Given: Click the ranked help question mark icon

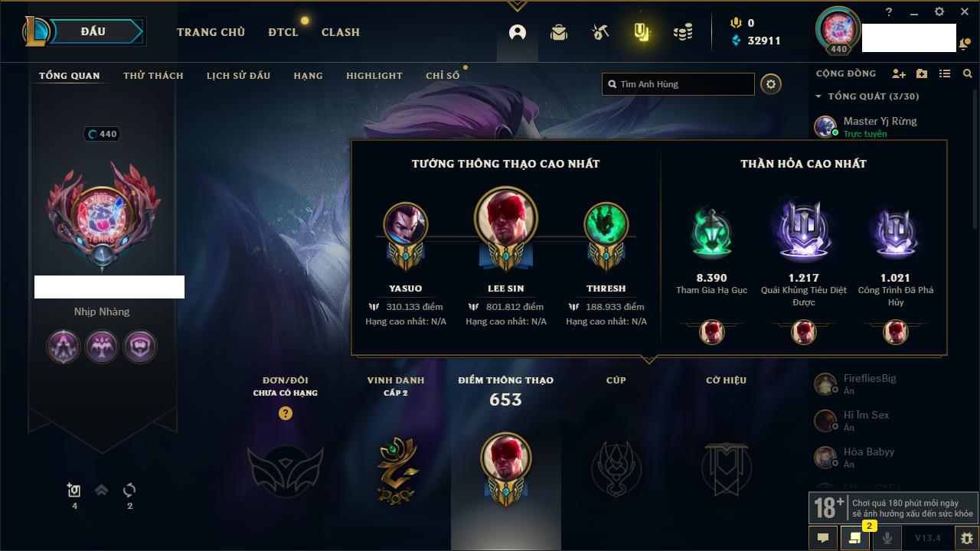Looking at the screenshot, I should click(x=286, y=413).
